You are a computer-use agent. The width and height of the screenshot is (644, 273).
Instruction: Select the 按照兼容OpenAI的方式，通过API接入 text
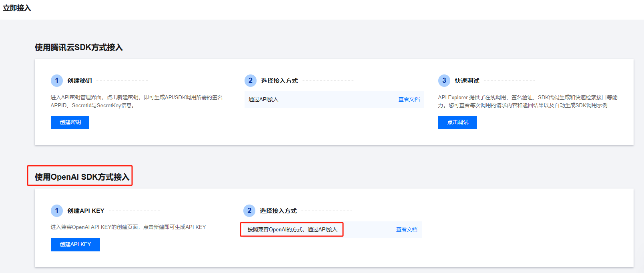pyautogui.click(x=292, y=229)
